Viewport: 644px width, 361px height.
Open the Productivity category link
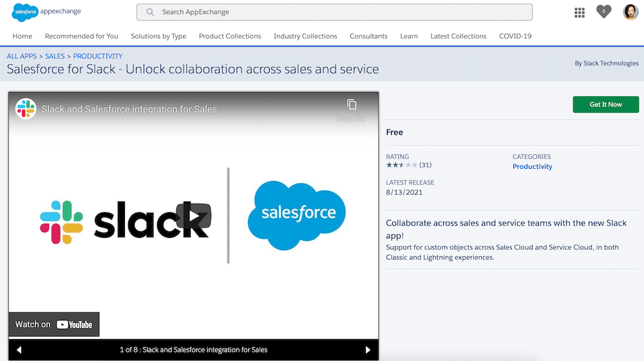(x=532, y=166)
